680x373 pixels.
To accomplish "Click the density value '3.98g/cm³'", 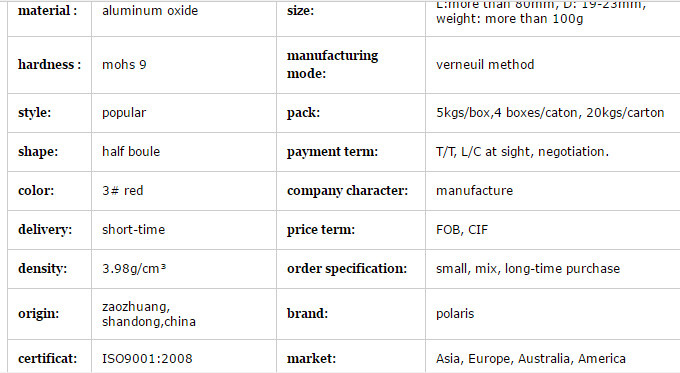I will (134, 268).
